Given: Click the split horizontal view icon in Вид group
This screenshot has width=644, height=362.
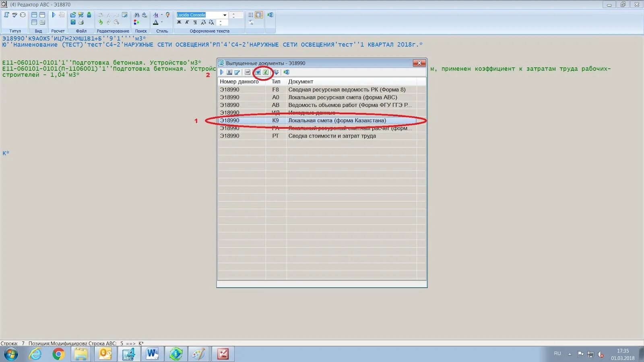Looking at the screenshot, I should coord(34,15).
